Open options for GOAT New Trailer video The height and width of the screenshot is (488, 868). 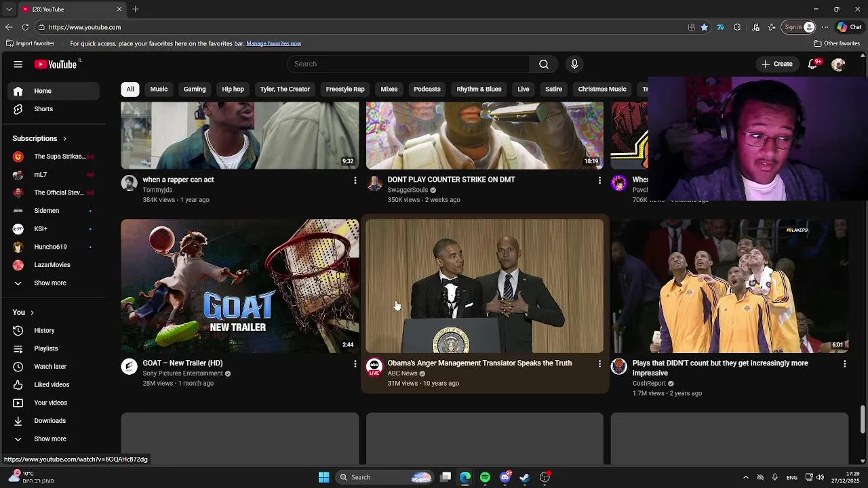355,364
